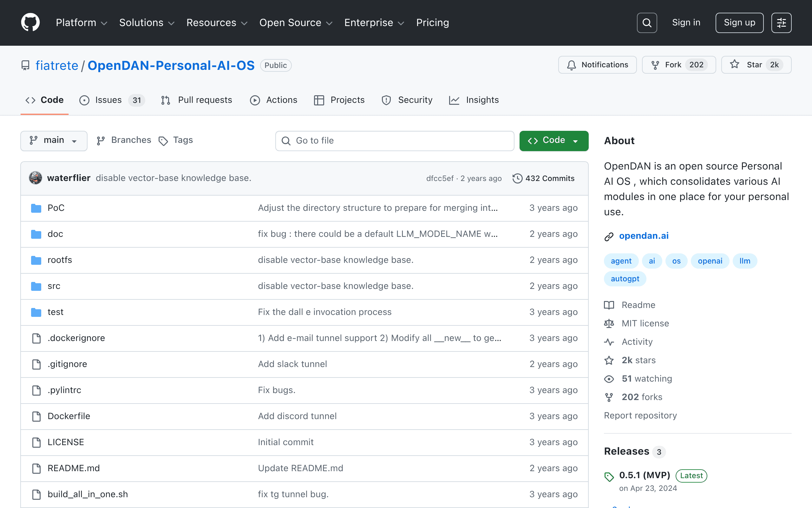Fork the repository via Fork button
This screenshot has height=508, width=812.
[679, 64]
